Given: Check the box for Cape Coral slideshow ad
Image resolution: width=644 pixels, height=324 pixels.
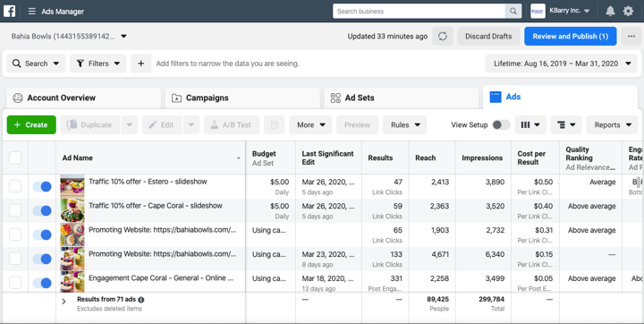Looking at the screenshot, I should 15,210.
